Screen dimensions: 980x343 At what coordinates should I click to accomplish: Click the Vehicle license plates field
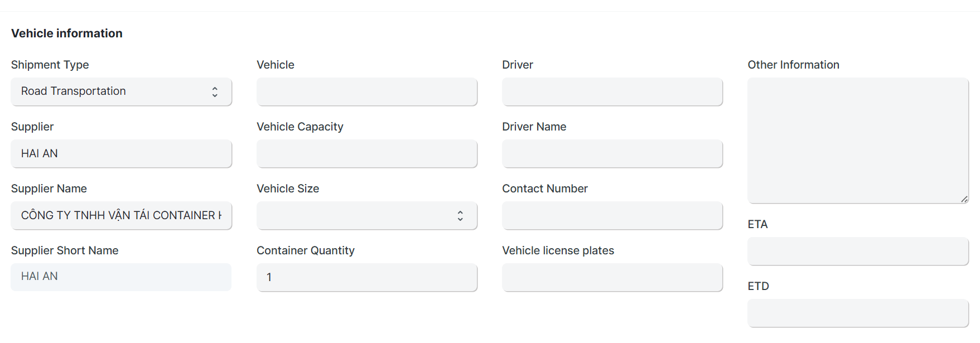(612, 278)
